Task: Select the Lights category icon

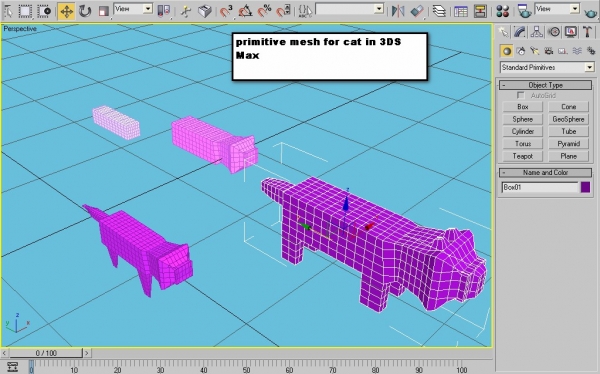Action: 535,51
